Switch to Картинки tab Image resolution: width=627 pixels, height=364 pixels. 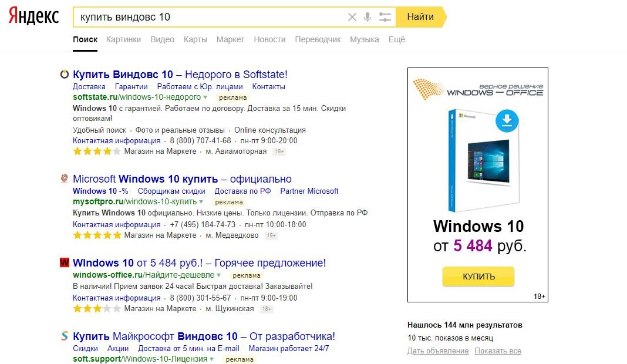123,39
